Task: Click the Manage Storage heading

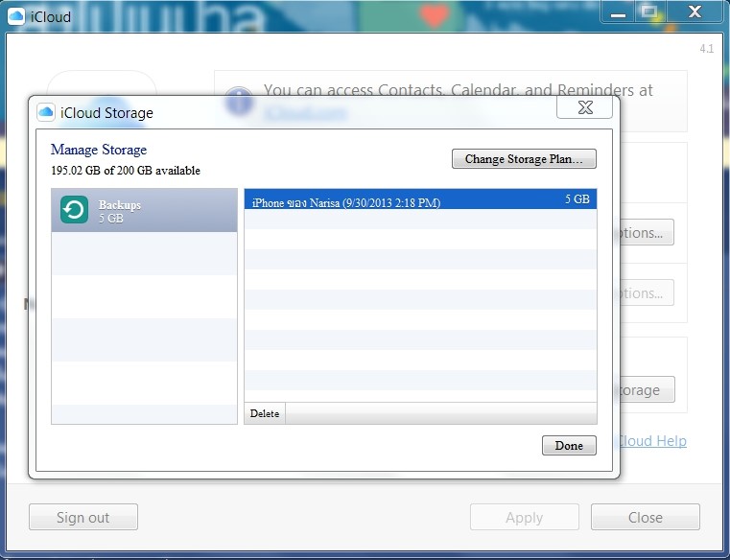Action: pos(99,150)
